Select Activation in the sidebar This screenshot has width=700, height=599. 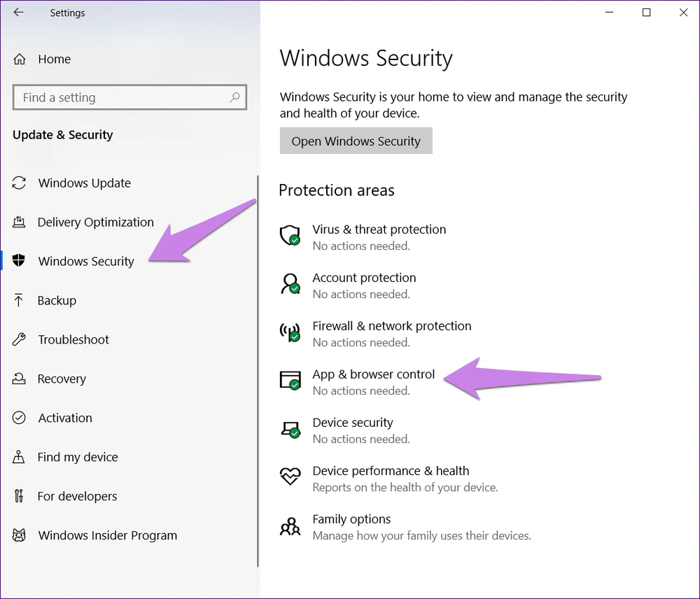tap(65, 418)
